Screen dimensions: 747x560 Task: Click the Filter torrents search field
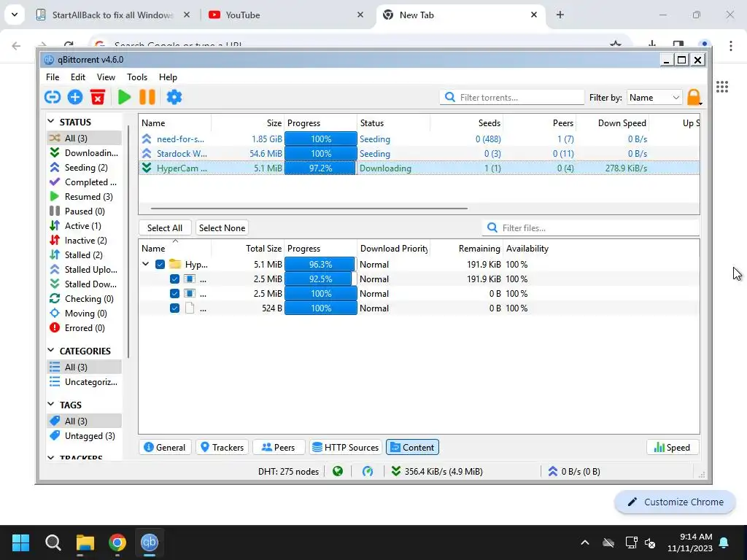point(512,97)
